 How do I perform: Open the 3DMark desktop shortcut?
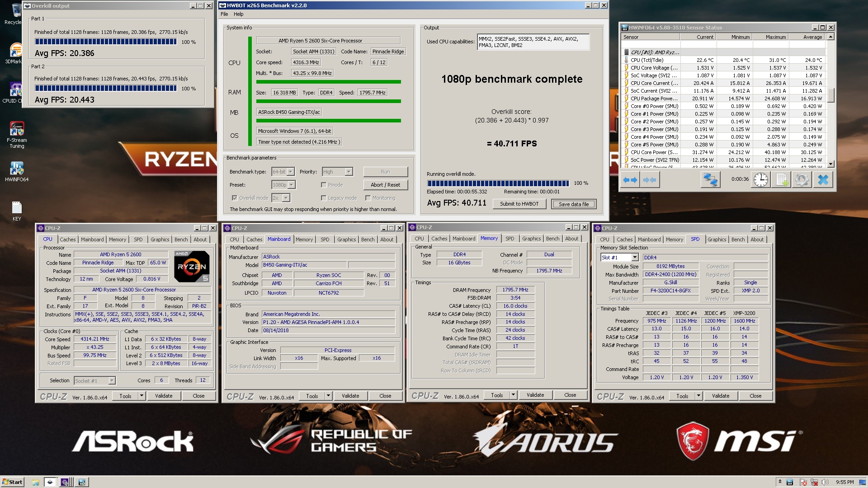[x=15, y=53]
